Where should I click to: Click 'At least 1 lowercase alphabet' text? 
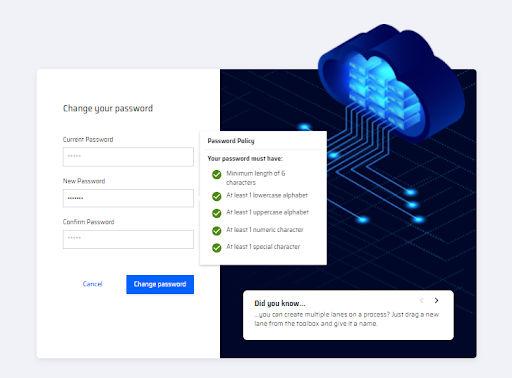coord(267,195)
